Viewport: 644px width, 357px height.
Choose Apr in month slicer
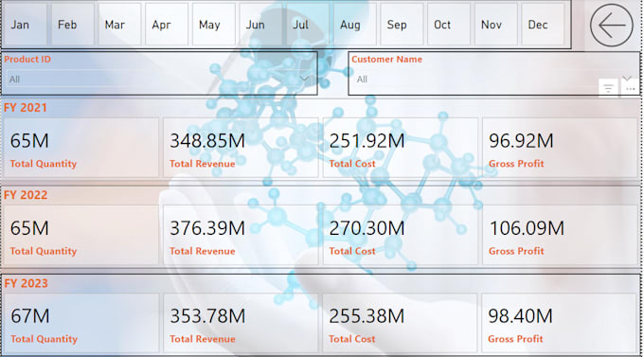167,25
